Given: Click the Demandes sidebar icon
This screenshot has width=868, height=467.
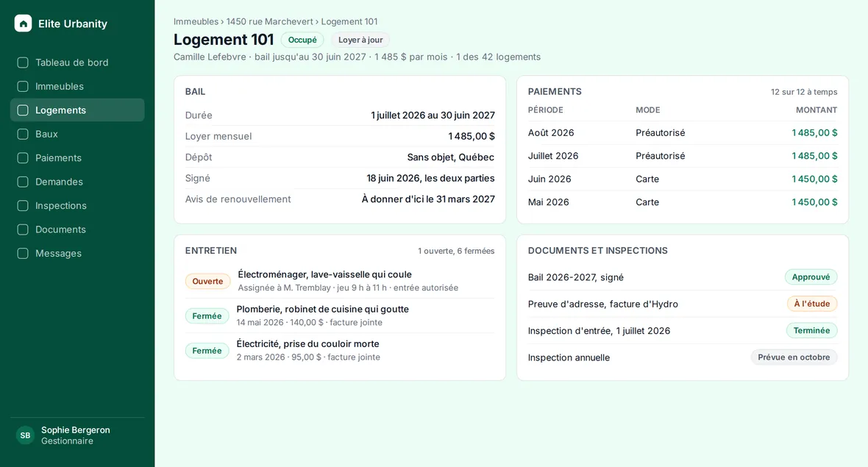Looking at the screenshot, I should click(x=23, y=182).
